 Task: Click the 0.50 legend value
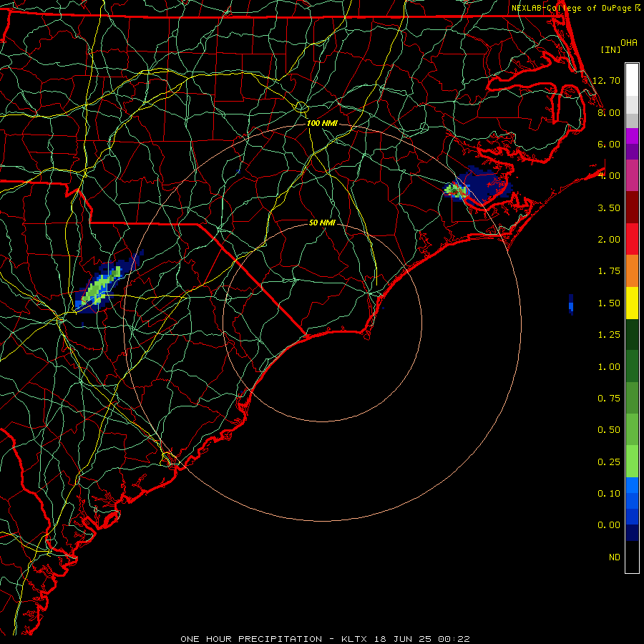pos(609,430)
